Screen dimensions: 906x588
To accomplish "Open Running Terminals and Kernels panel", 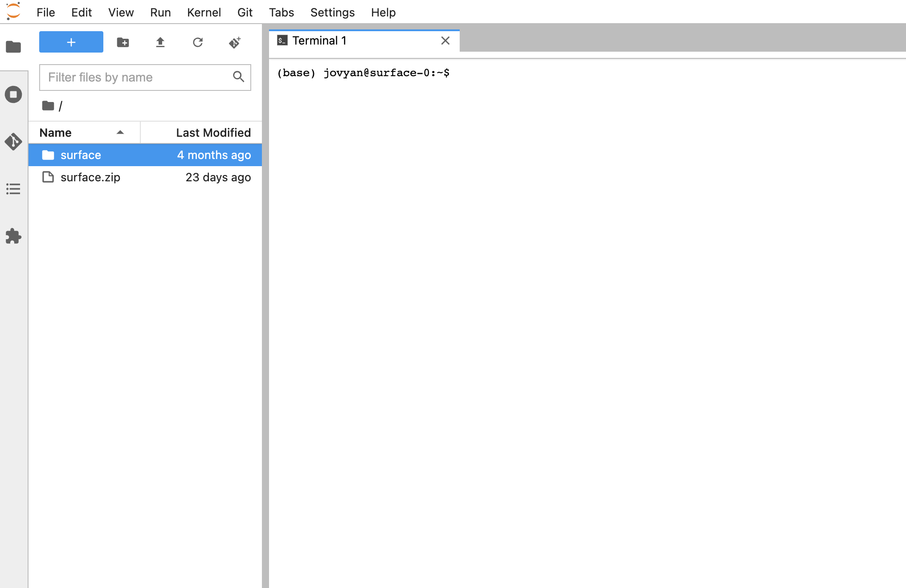I will click(x=13, y=94).
